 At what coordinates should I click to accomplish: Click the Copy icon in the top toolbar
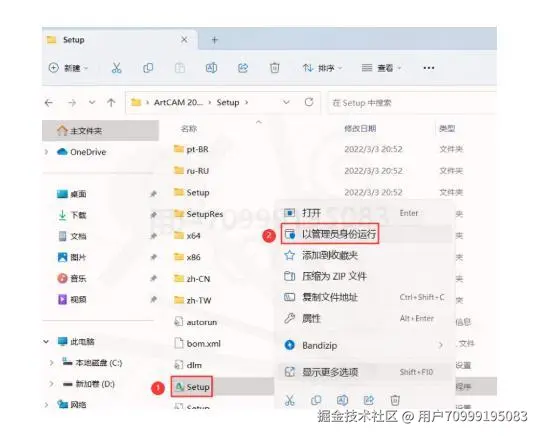point(148,68)
